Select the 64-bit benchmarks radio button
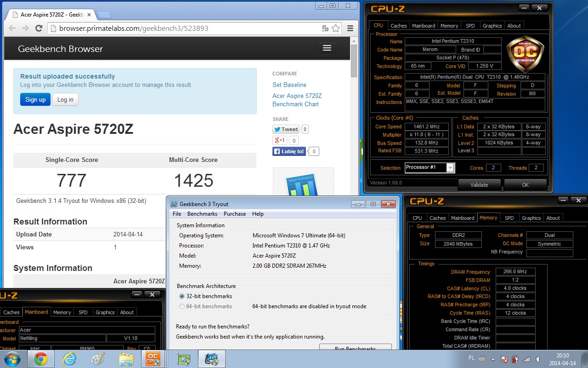588x368 pixels. point(182,306)
